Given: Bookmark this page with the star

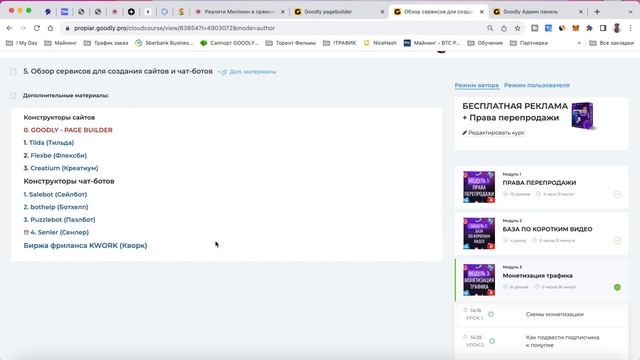Looking at the screenshot, I should click(518, 28).
